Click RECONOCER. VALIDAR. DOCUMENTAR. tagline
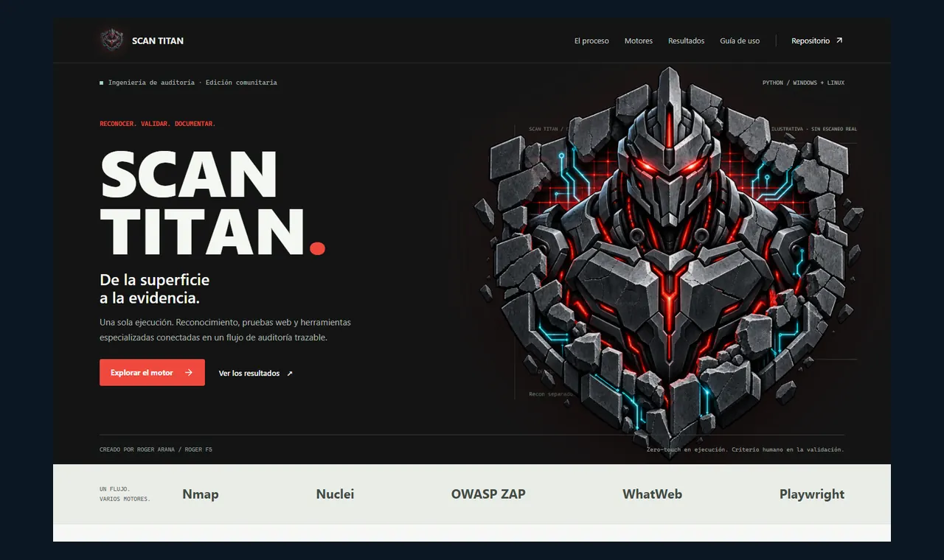This screenshot has height=560, width=944. click(x=158, y=124)
